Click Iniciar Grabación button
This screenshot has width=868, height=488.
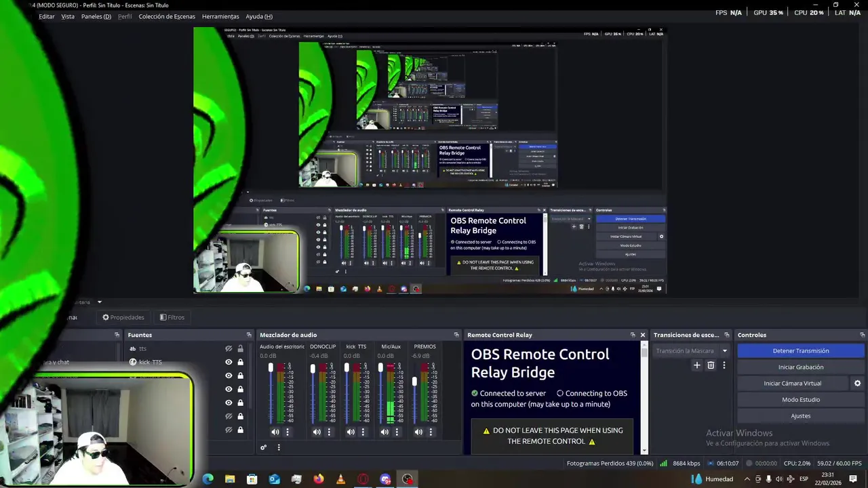(x=801, y=367)
